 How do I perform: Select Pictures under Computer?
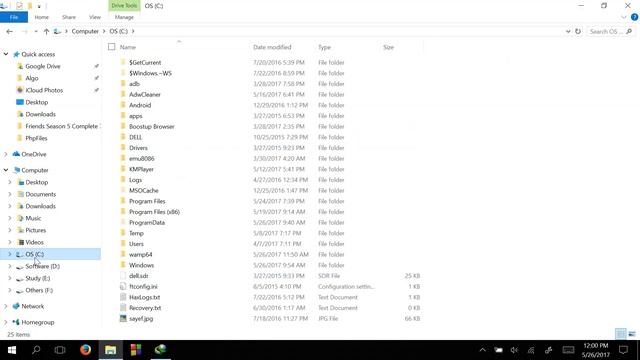coord(36,230)
